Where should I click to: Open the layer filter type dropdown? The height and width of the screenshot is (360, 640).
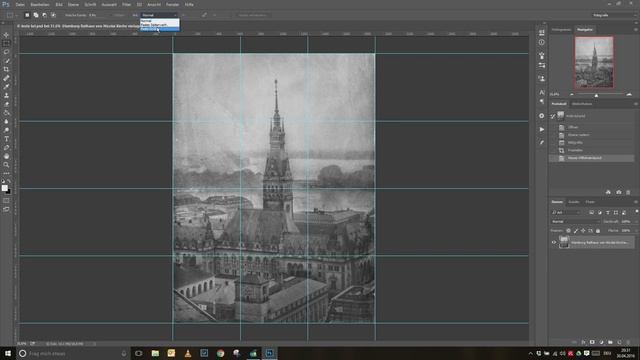click(x=566, y=212)
